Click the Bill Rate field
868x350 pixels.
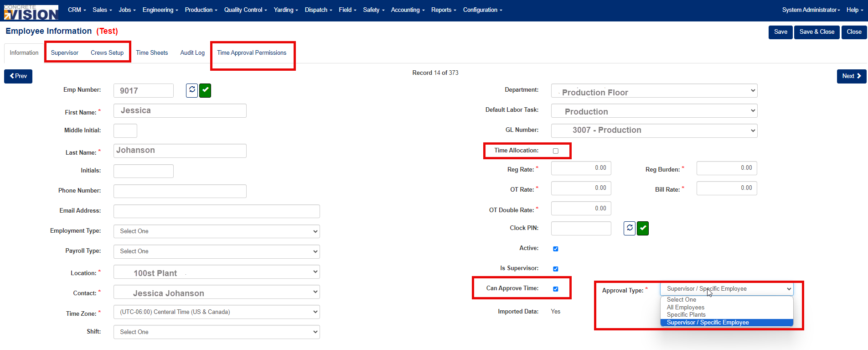[x=727, y=188]
